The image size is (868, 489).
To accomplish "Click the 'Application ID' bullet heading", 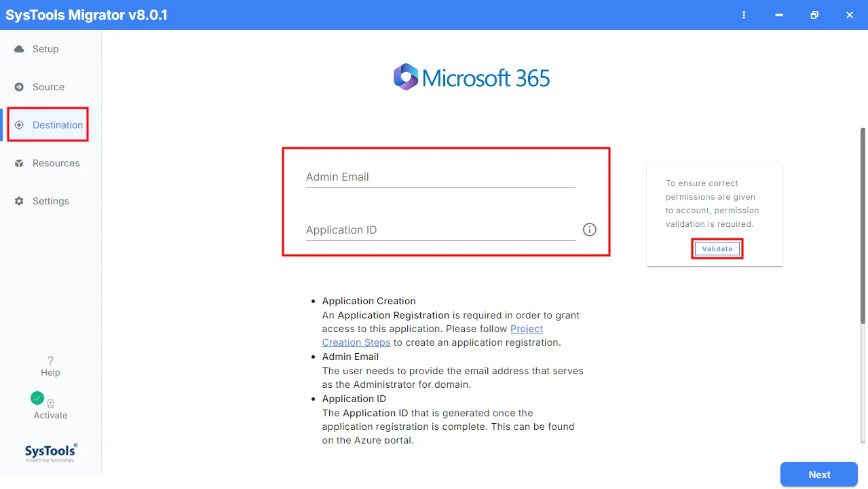I will click(354, 399).
